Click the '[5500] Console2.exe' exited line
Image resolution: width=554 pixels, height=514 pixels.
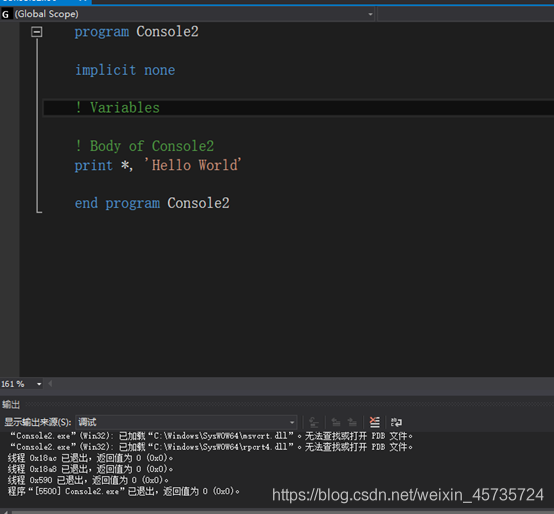(124, 491)
